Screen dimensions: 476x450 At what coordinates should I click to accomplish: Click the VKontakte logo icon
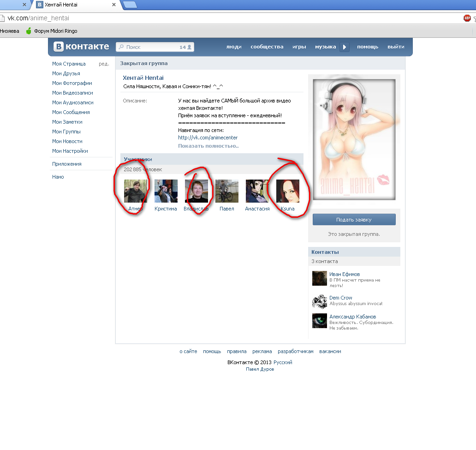(x=58, y=47)
